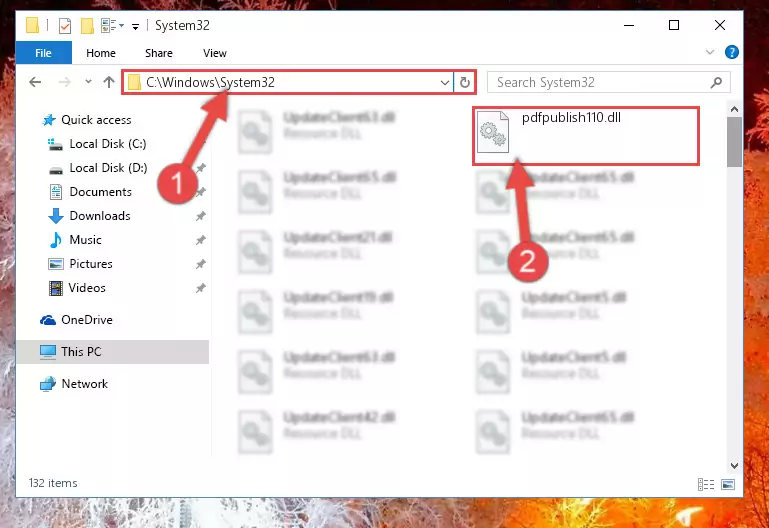Screen dimensions: 769x528
Task: Click the pin icon next to Pictures
Action: (201, 264)
